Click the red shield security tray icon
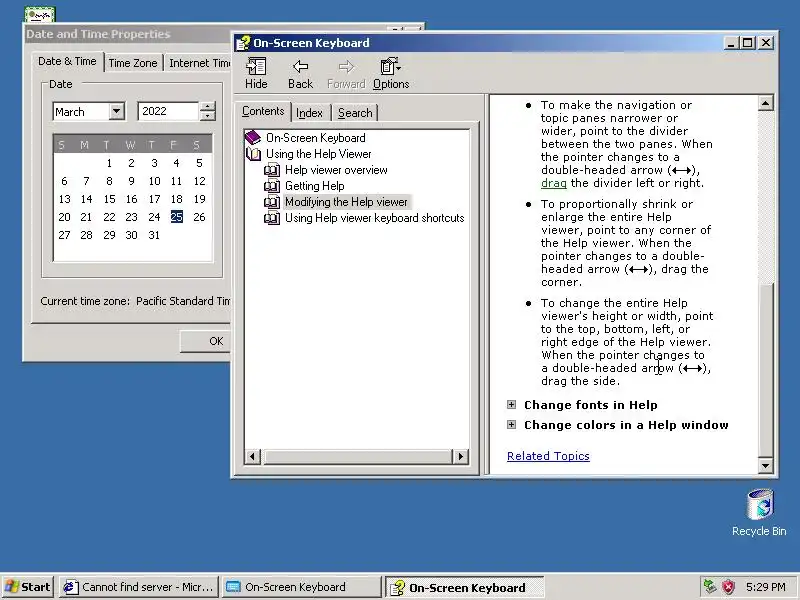The image size is (800, 600). 729,587
